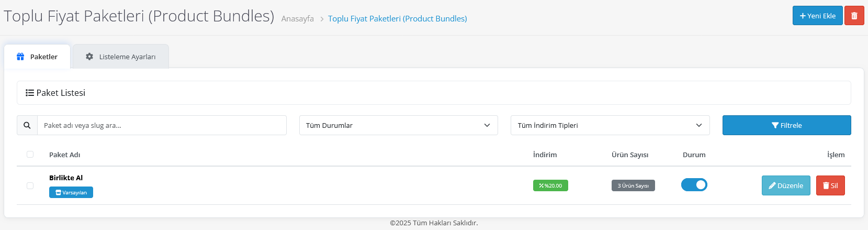The width and height of the screenshot is (868, 230).
Task: Edit the package with the Düzenle button
Action: coord(786,185)
